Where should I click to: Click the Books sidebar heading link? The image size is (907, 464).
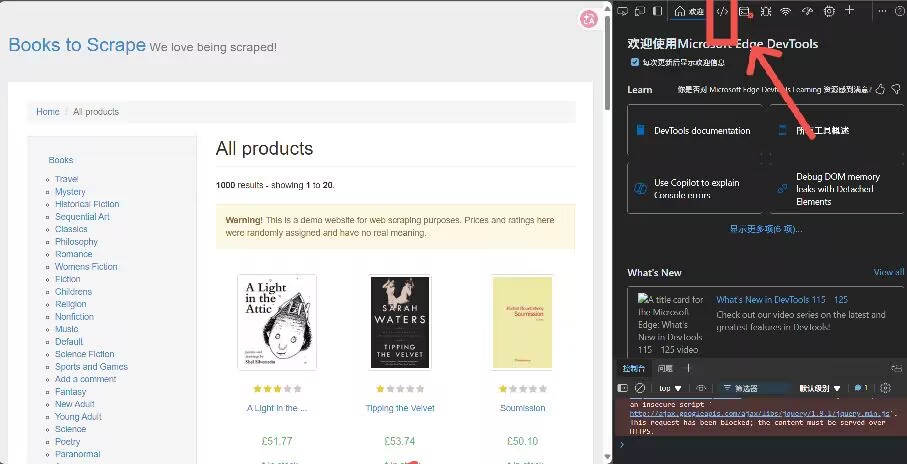click(61, 160)
